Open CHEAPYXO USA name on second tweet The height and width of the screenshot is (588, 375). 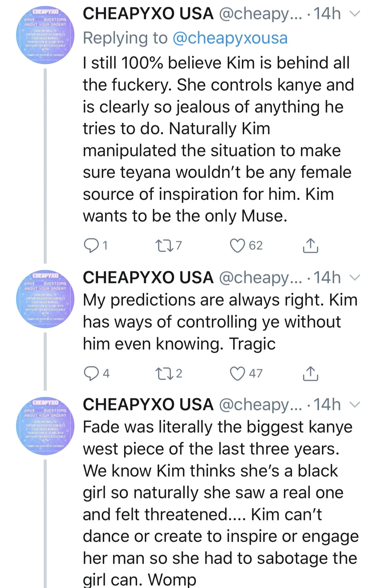click(x=148, y=278)
